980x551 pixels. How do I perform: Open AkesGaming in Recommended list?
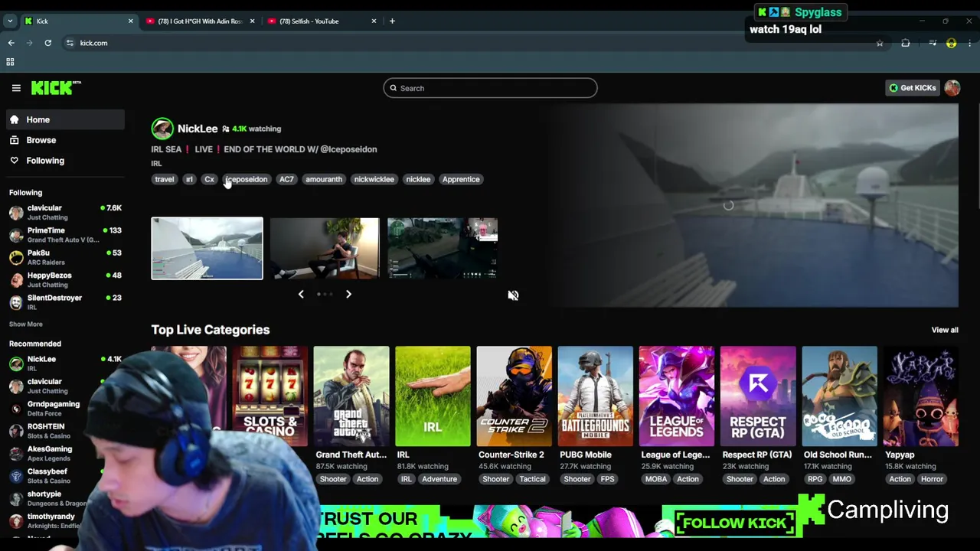[x=50, y=453]
